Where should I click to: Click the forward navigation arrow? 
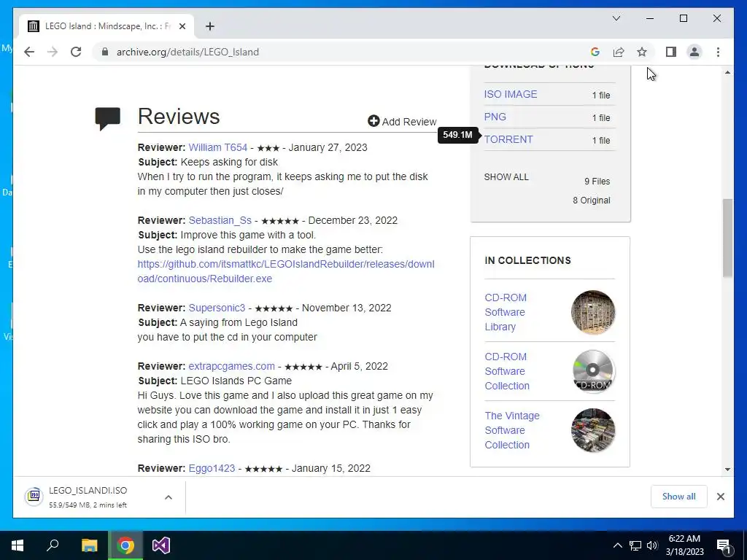[x=53, y=52]
